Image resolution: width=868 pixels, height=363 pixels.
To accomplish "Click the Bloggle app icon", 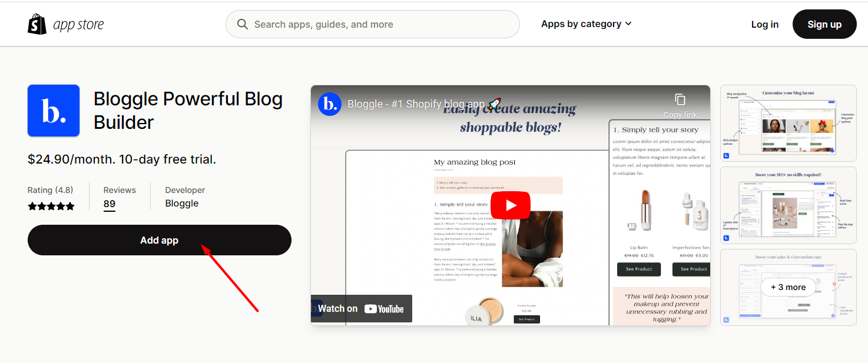I will pyautogui.click(x=54, y=111).
